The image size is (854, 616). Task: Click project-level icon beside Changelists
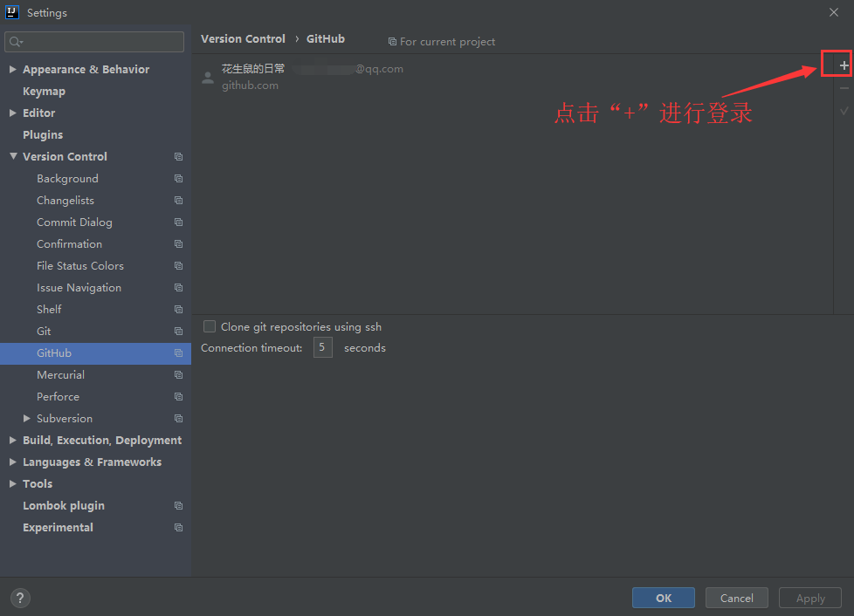(x=178, y=201)
